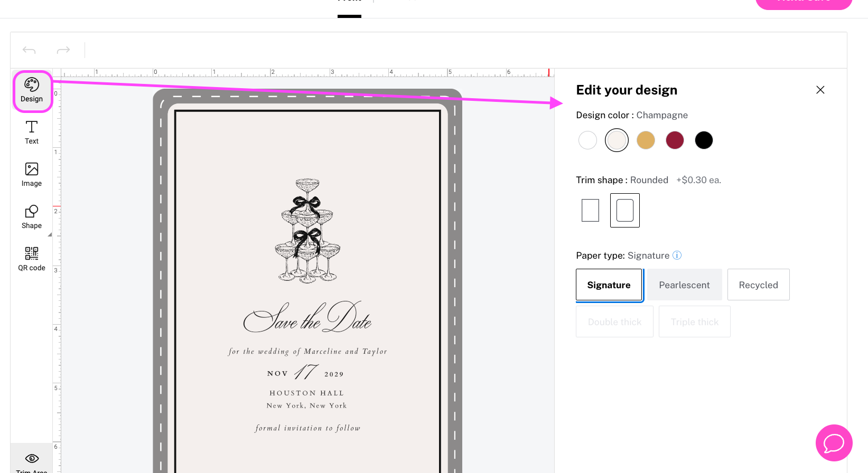Select the Shape tool
Screen dimensions: 868x473
point(32,217)
